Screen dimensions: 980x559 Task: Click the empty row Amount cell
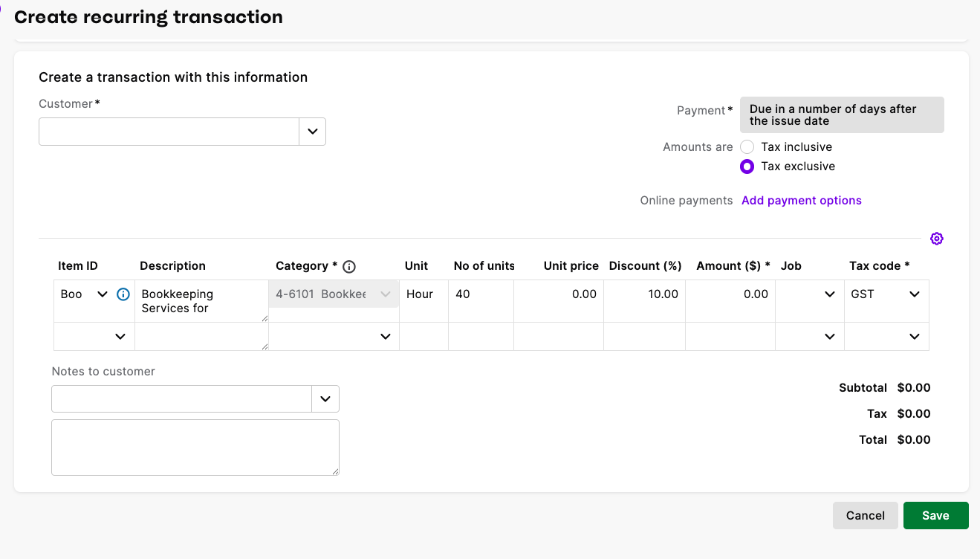(730, 337)
